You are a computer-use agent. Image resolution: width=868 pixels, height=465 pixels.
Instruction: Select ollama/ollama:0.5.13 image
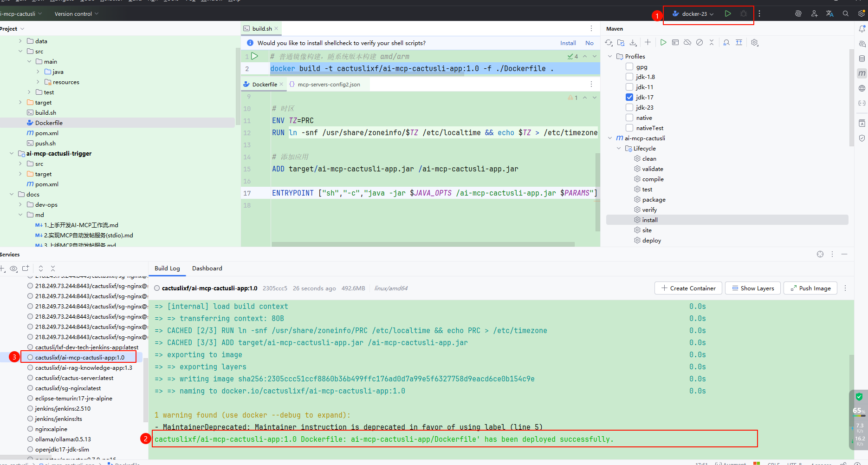click(x=63, y=439)
